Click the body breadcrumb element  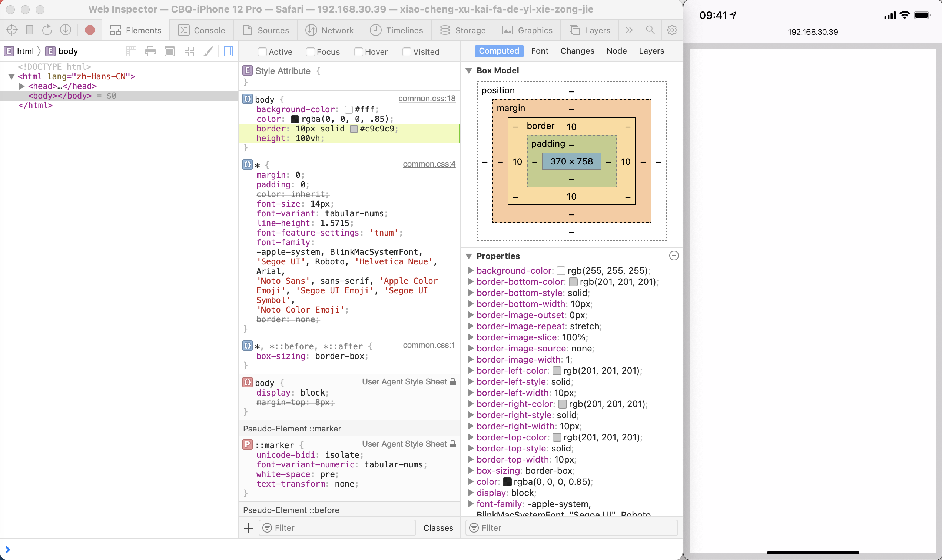click(62, 51)
